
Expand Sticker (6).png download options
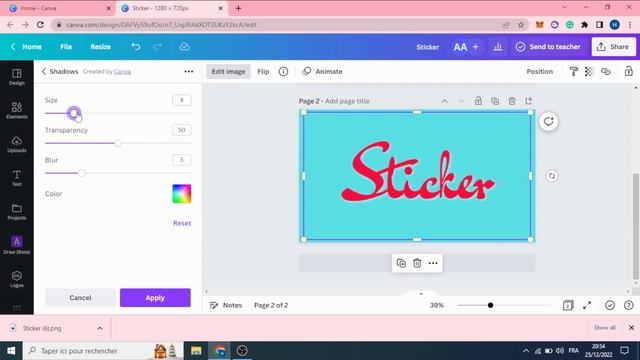pos(100,328)
